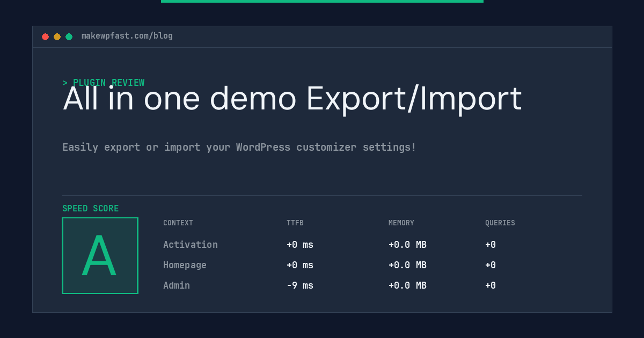
Task: Click the Activation TTFB value +0 ms
Action: click(300, 245)
